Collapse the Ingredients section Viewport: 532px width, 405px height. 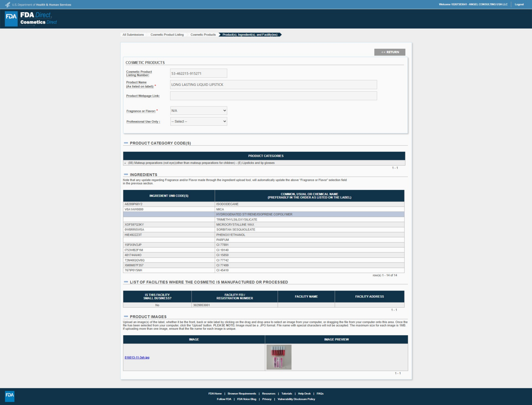pyautogui.click(x=126, y=174)
